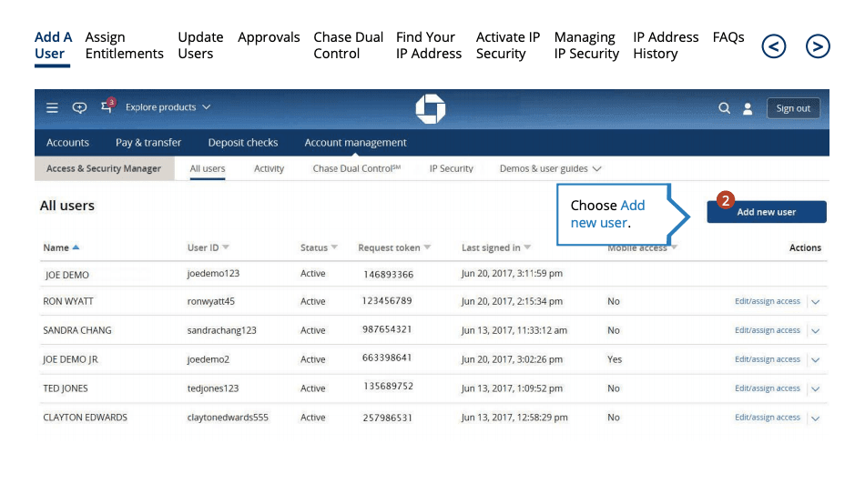The image size is (865, 504).
Task: Sort by Status column arrow
Action: pyautogui.click(x=334, y=247)
